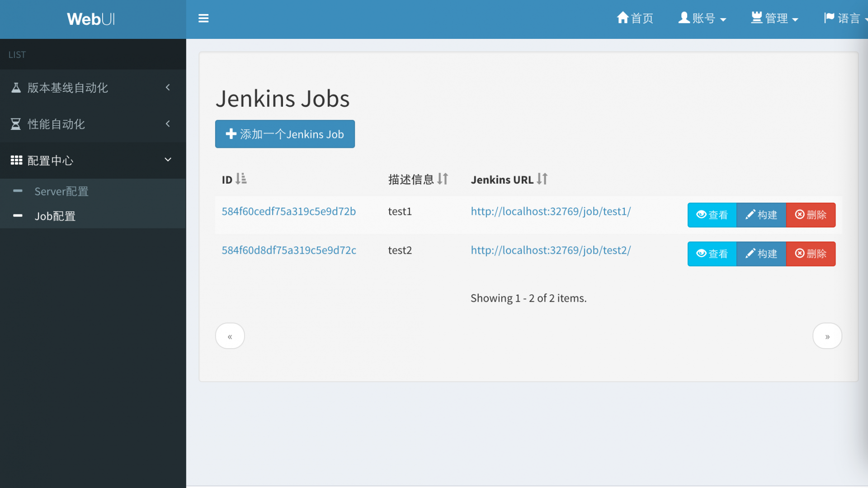Click 构建 to build the test1 job

[x=761, y=215]
